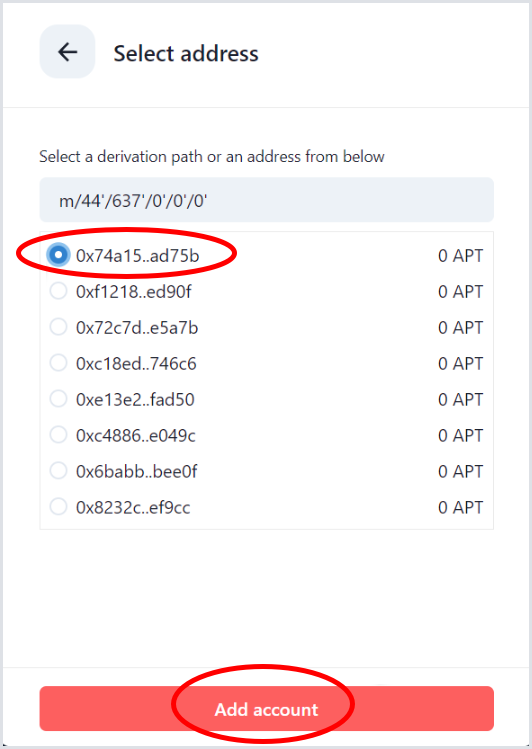Focus the derivation path field m/44'/637'/0'/0'/0'
Image resolution: width=532 pixels, height=749 pixels.
pyautogui.click(x=266, y=200)
